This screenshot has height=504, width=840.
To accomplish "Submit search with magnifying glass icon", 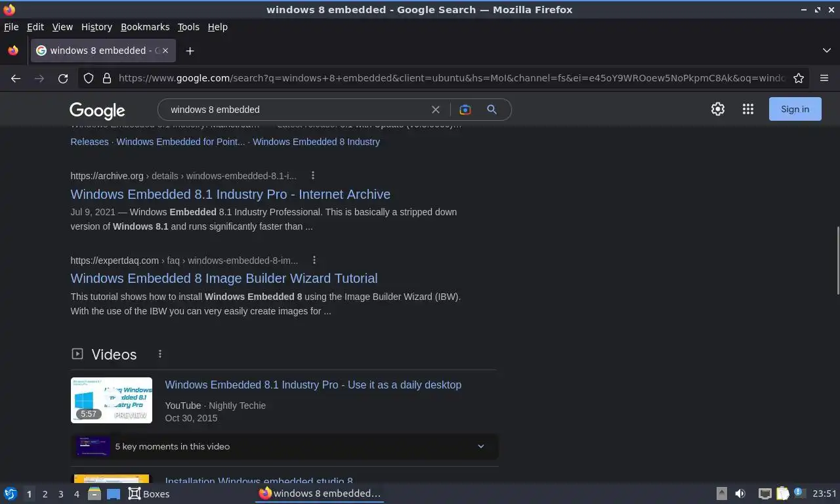I will [492, 110].
